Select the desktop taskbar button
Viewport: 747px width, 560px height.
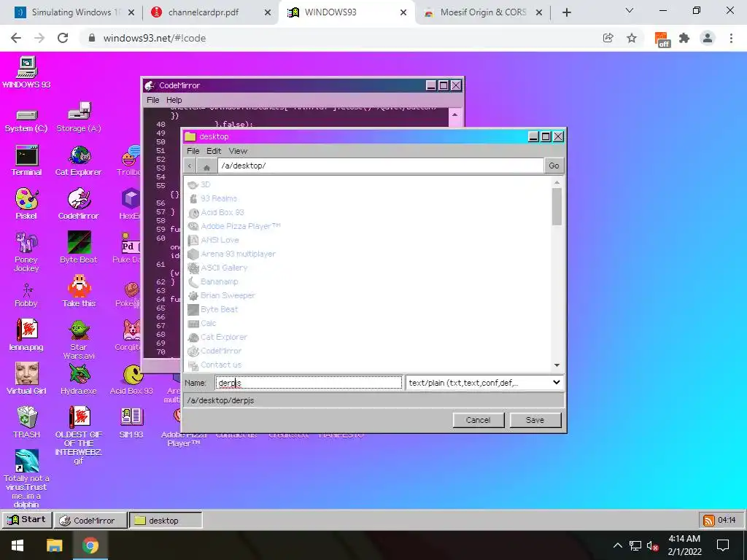(166, 521)
